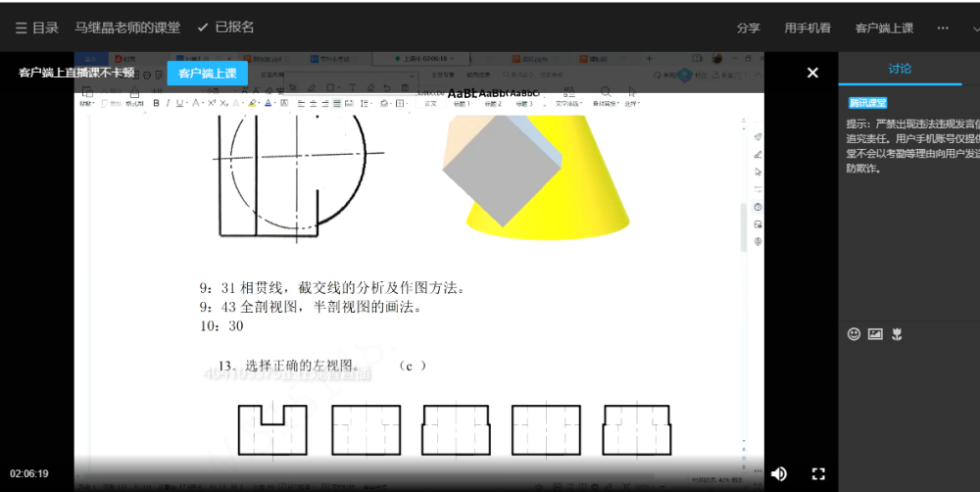Click 分享 to share the course
Image resolution: width=980 pixels, height=492 pixels.
749,28
